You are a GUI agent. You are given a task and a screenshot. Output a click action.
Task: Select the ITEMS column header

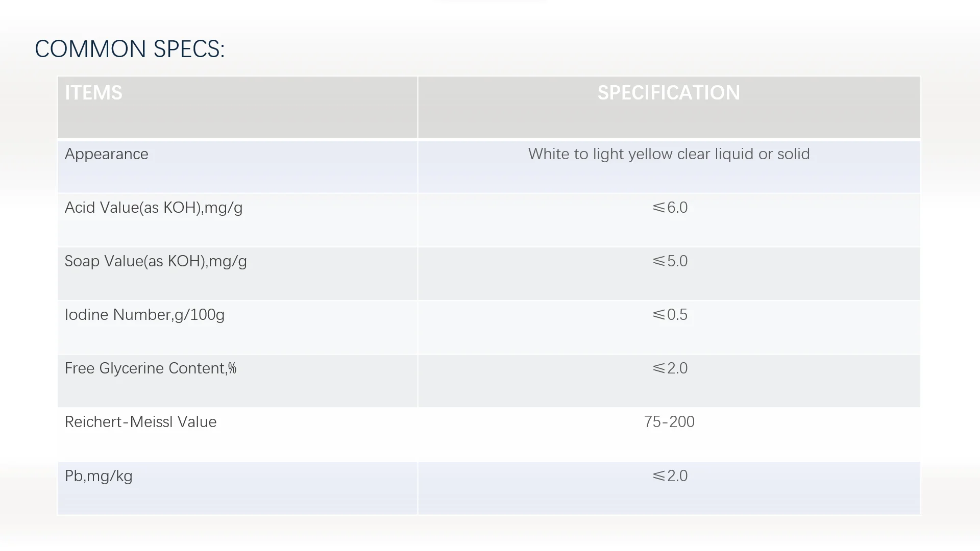point(93,93)
